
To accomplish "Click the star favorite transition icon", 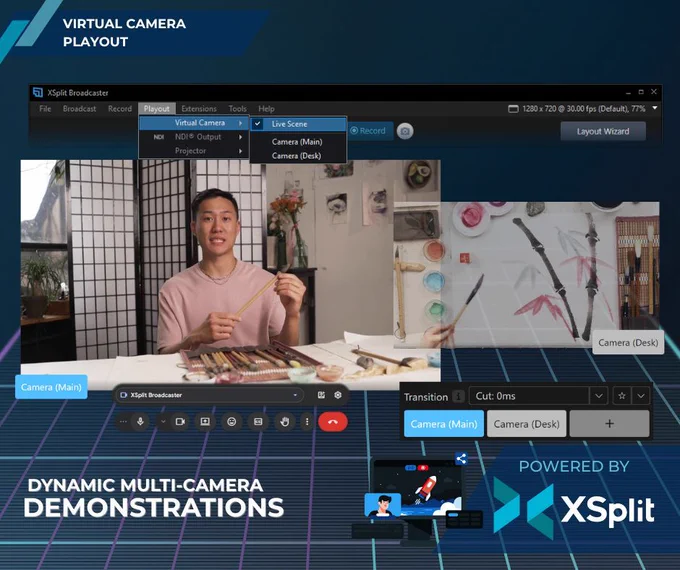I will 622,396.
